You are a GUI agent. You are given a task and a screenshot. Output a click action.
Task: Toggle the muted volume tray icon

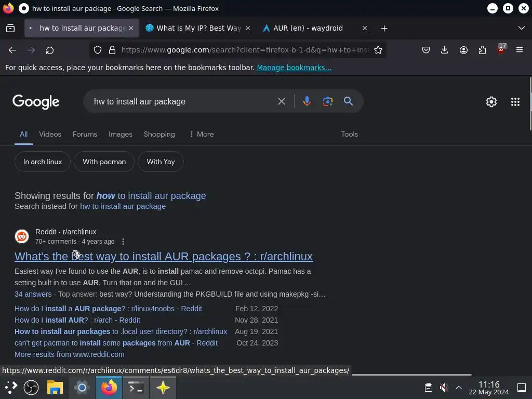pos(444,388)
